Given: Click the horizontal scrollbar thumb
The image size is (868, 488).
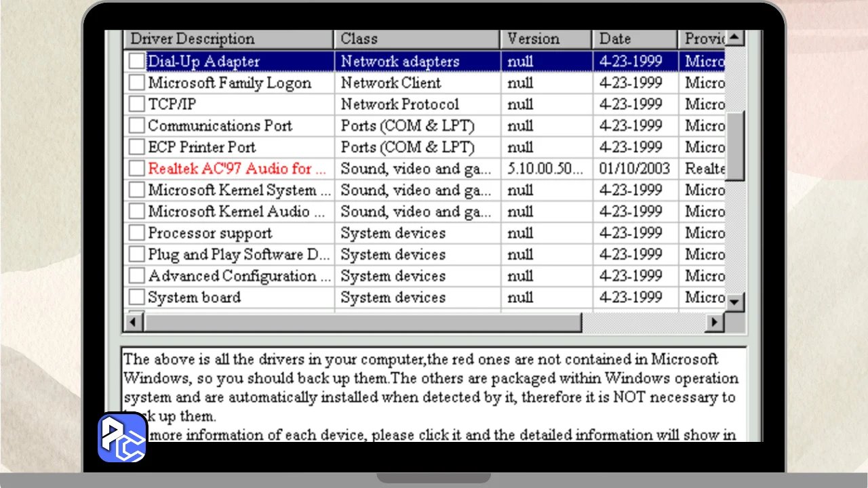Looking at the screenshot, I should coord(363,322).
